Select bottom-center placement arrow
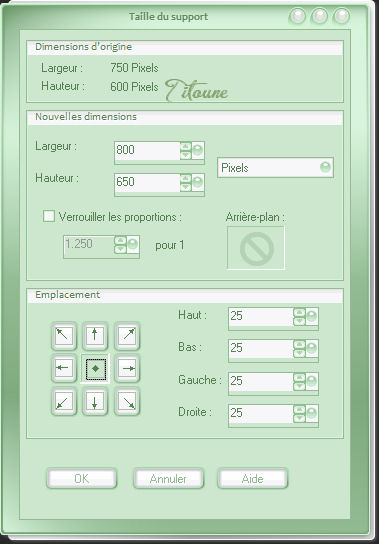This screenshot has height=544, width=379. (95, 401)
